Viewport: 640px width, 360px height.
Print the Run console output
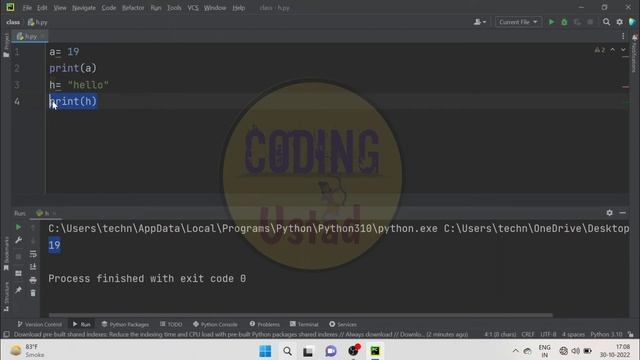tap(33, 280)
